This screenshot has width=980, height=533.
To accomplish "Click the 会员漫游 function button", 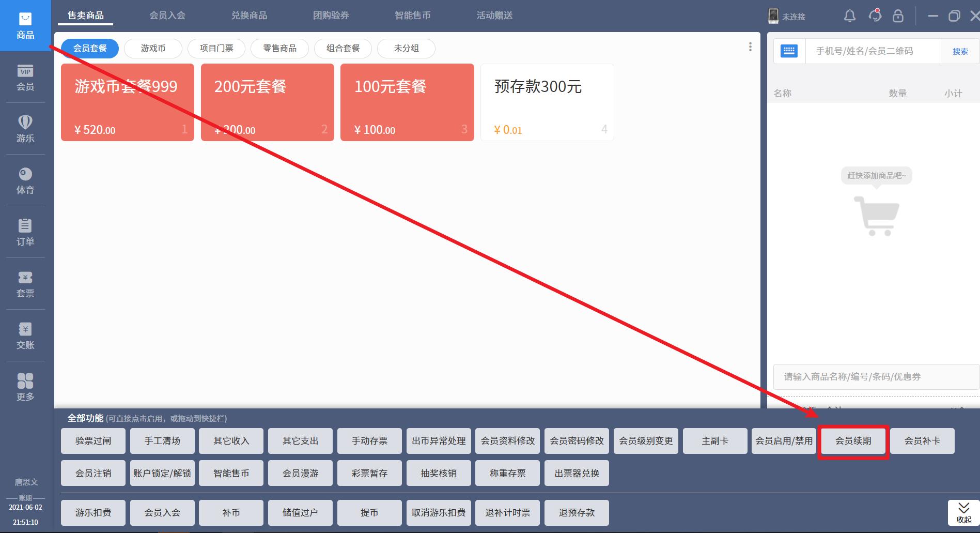I will click(300, 473).
